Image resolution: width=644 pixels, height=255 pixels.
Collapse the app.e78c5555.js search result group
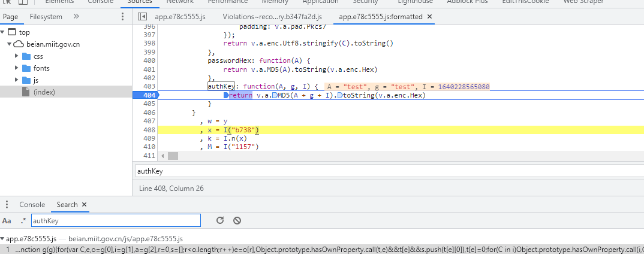coord(3,238)
